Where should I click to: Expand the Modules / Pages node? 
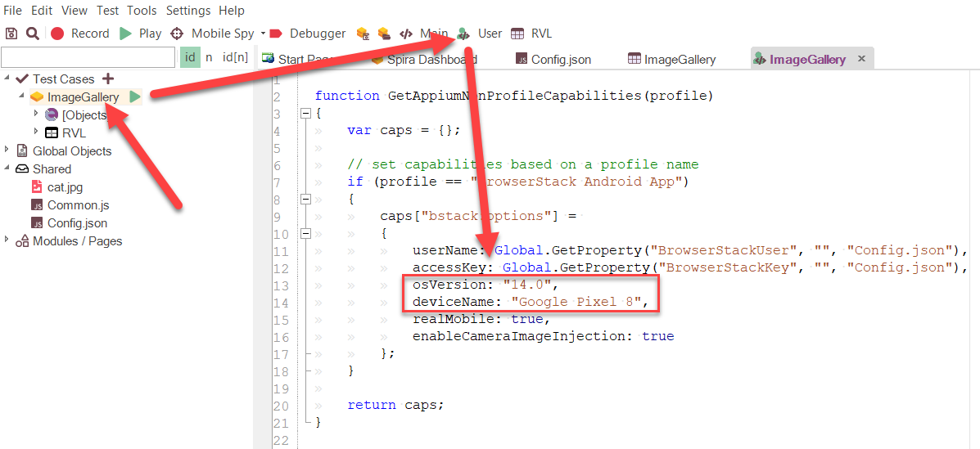click(x=7, y=240)
